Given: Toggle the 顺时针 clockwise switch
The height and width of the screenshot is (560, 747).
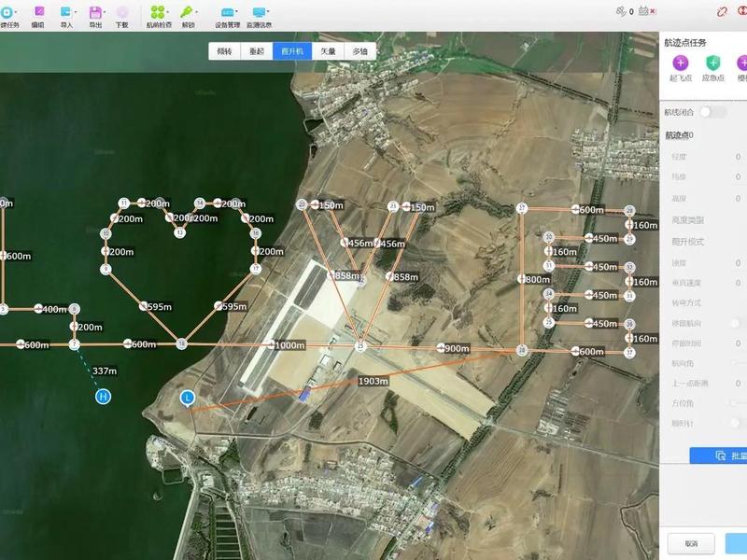Looking at the screenshot, I should (739, 423).
